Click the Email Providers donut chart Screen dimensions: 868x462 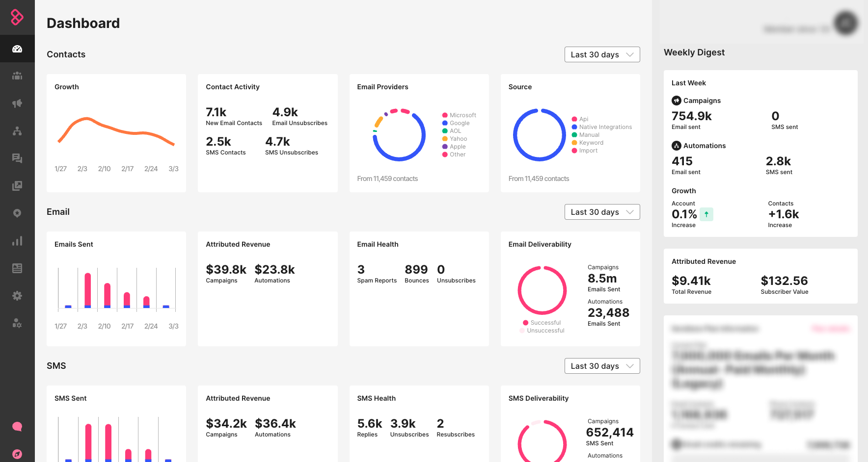click(399, 135)
